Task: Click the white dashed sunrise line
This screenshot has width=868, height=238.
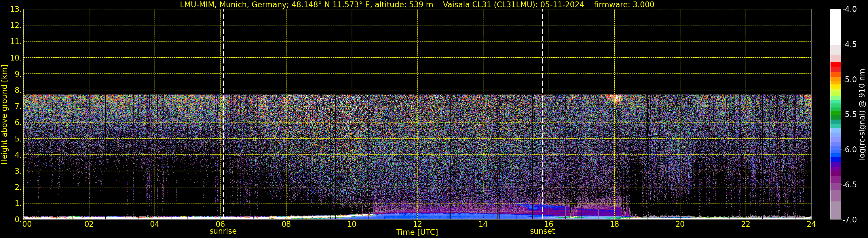Action: [x=223, y=114]
